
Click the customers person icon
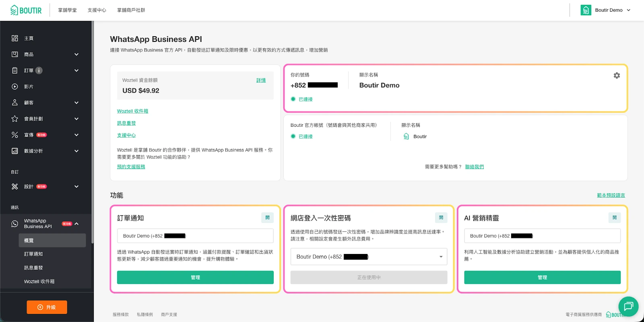click(15, 103)
